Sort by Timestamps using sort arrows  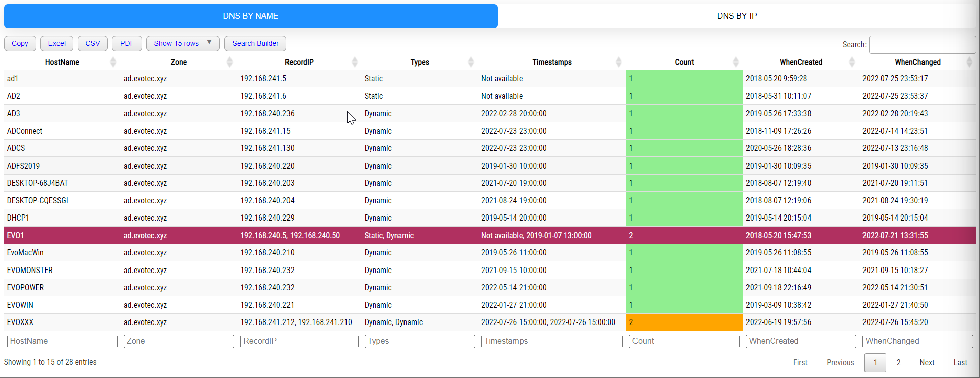pyautogui.click(x=618, y=62)
